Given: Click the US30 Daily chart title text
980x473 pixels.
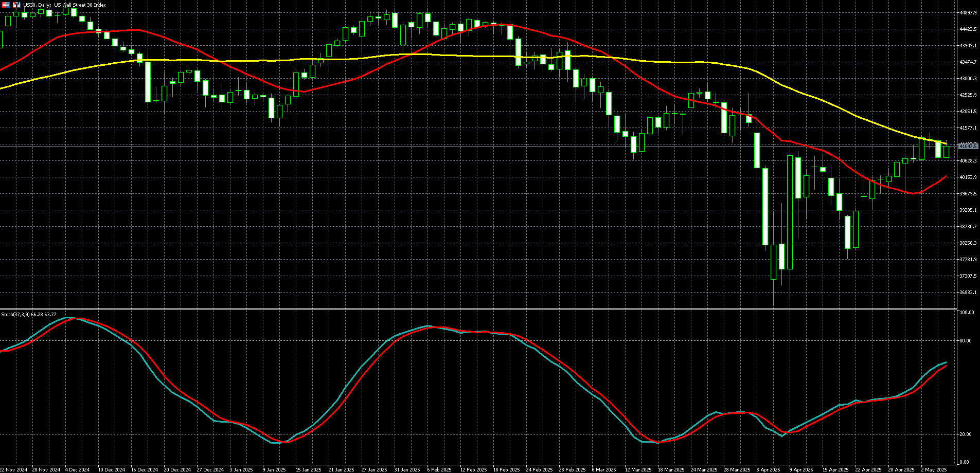Looking at the screenshot, I should (64, 5).
